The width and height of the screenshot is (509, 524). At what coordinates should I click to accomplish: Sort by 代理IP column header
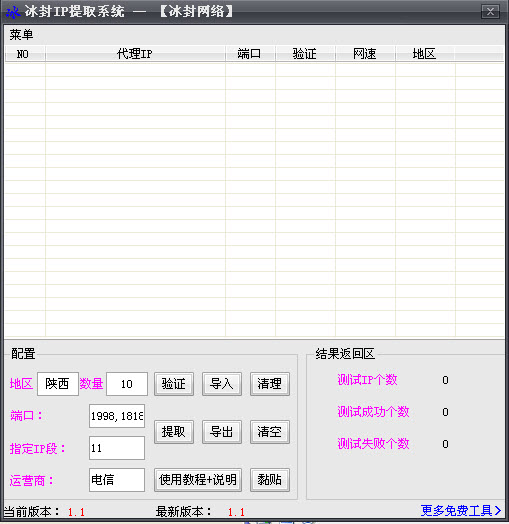[x=135, y=54]
